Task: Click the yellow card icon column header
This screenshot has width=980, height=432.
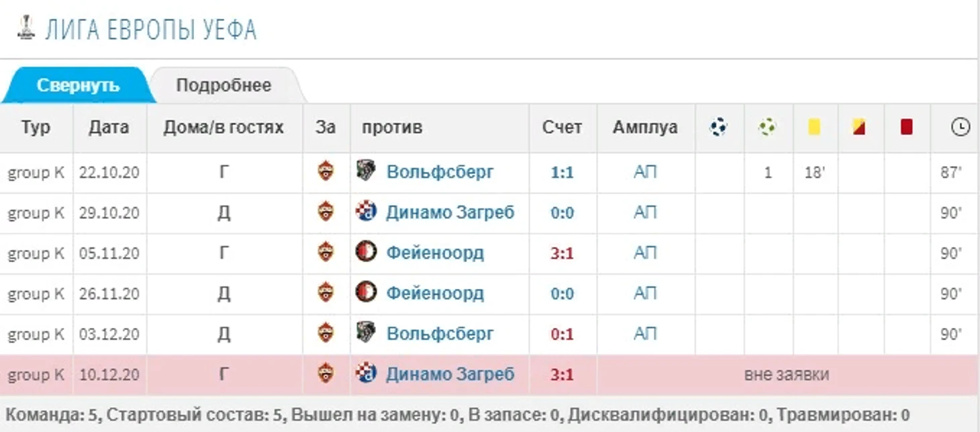Action: click(x=814, y=127)
